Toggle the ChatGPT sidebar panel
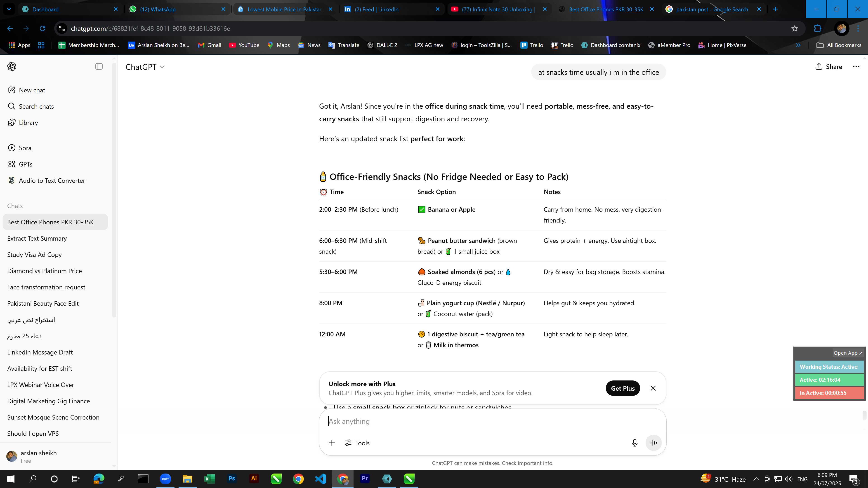Screen dimensions: 868x488 (99, 66)
